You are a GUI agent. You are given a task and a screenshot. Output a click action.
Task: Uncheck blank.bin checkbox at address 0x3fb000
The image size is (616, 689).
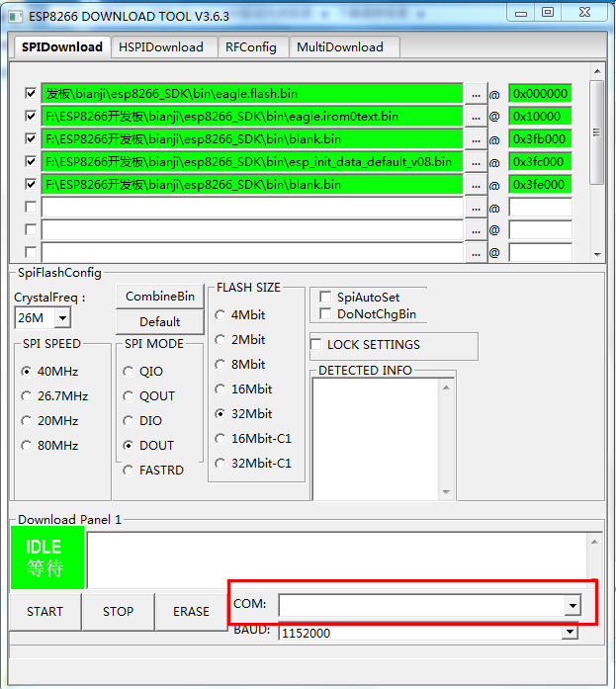coord(31,138)
